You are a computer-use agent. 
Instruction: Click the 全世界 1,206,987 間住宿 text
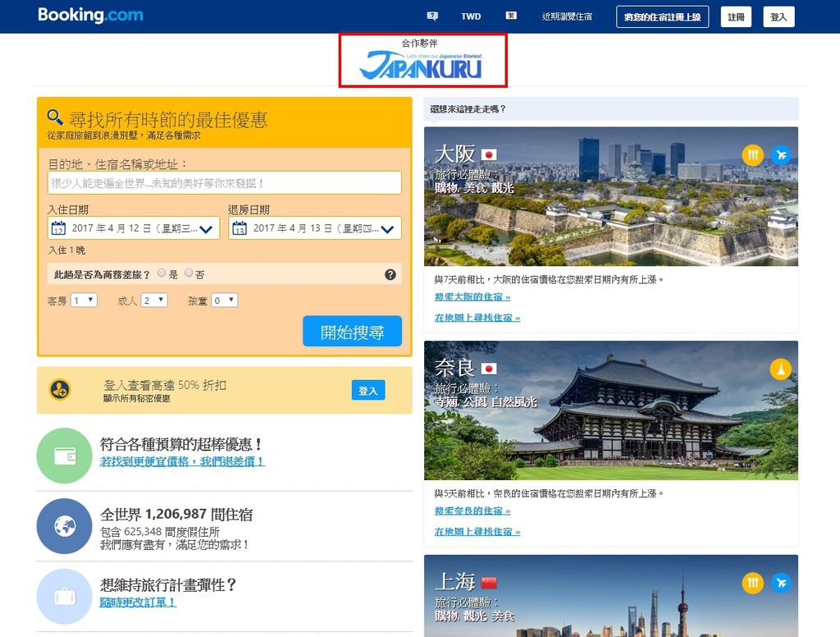pyautogui.click(x=176, y=514)
